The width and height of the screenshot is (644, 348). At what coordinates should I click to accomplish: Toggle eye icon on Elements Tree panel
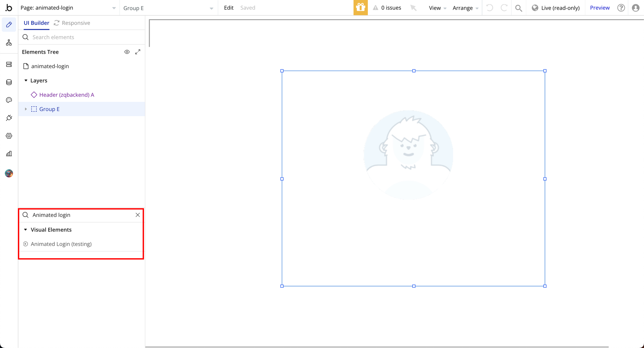tap(127, 52)
